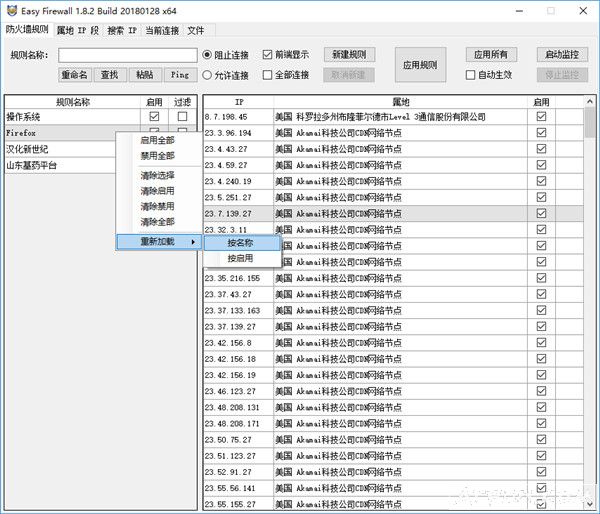
Task: Select the 允许连接 radio button
Action: [x=207, y=74]
